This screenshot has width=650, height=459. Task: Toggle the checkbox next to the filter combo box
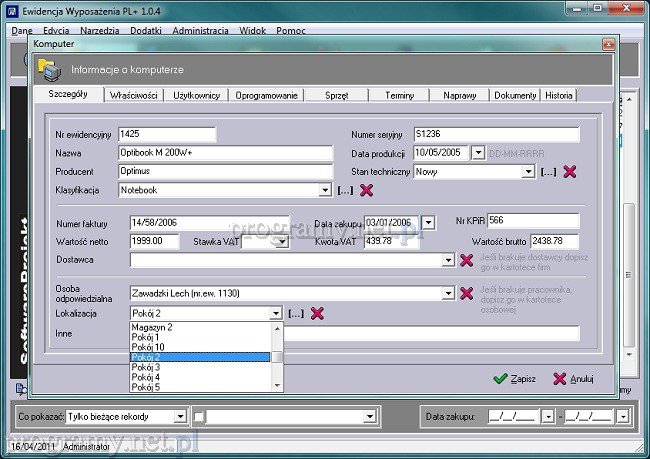[x=199, y=416]
